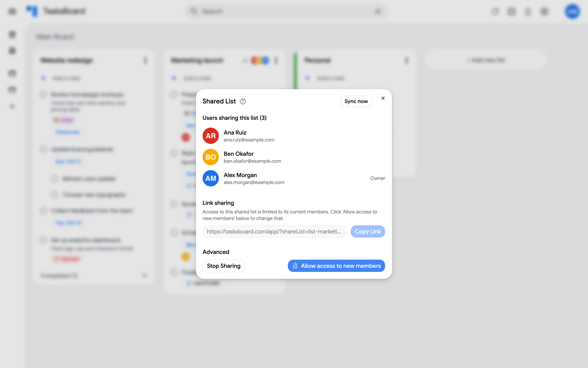Click the Advanced heading

216,252
